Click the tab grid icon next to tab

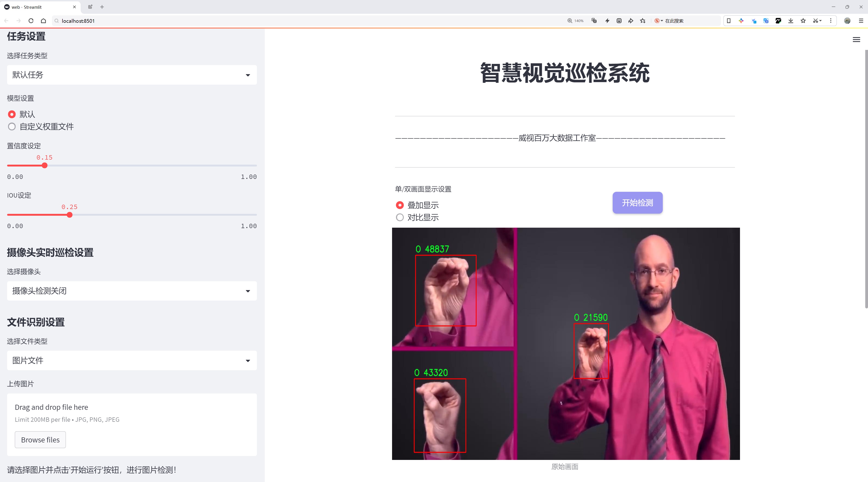(x=90, y=7)
